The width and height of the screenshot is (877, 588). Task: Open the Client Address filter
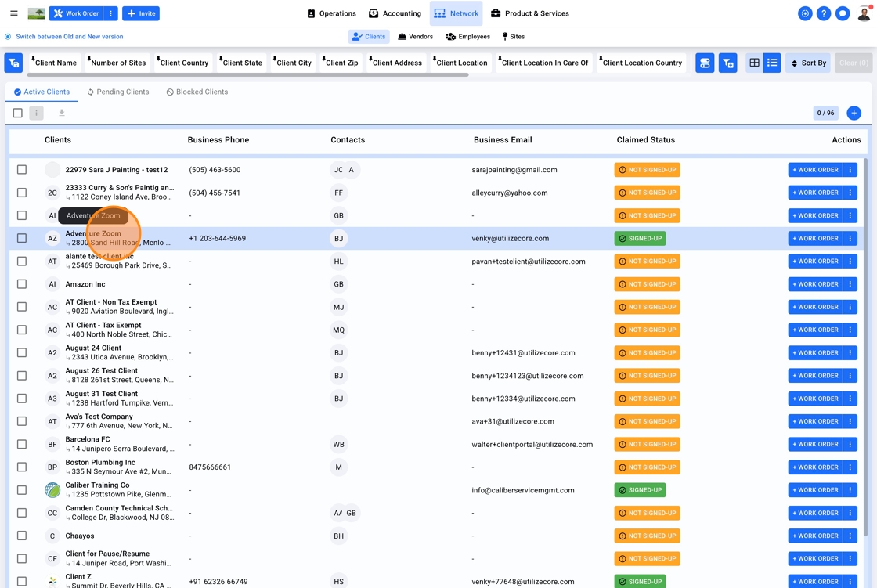(x=396, y=63)
